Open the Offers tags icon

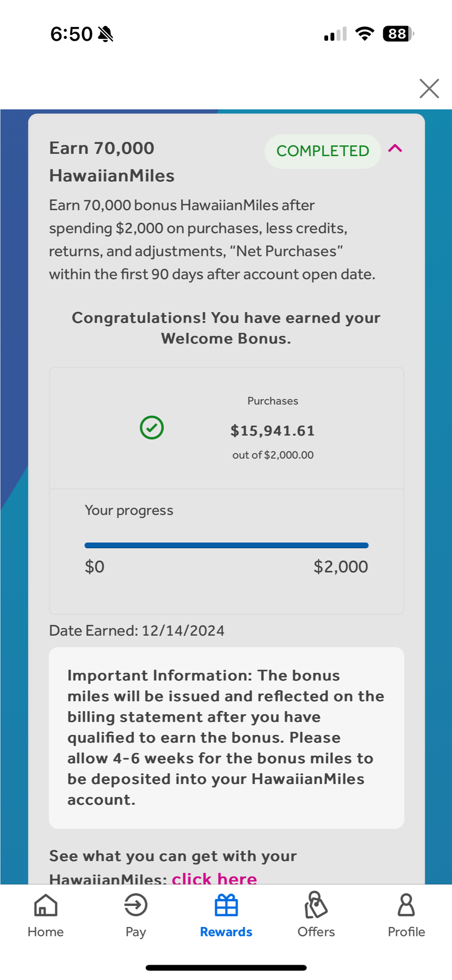pos(316,905)
